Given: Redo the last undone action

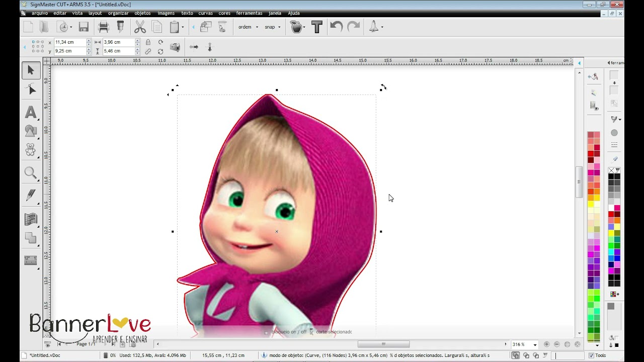Looking at the screenshot, I should 354,27.
